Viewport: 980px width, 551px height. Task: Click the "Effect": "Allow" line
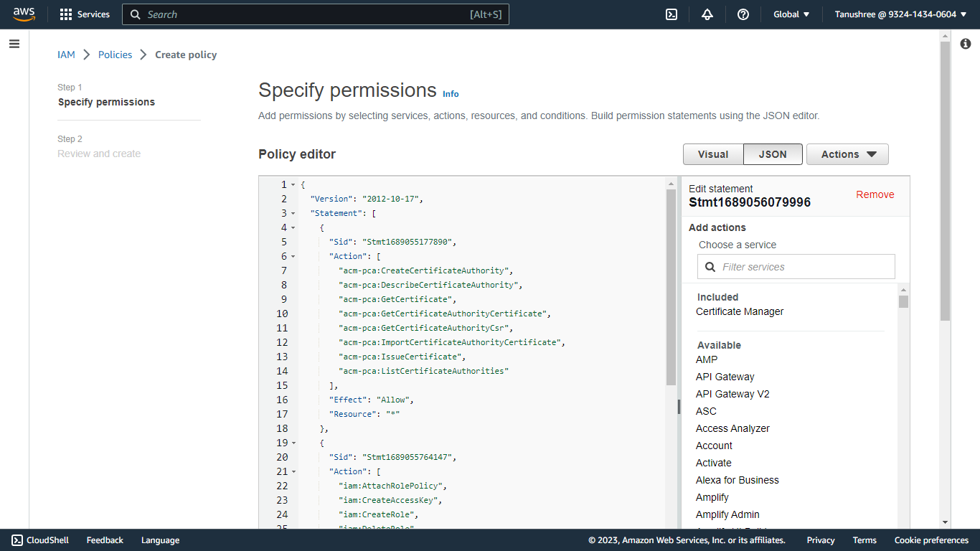click(x=372, y=400)
